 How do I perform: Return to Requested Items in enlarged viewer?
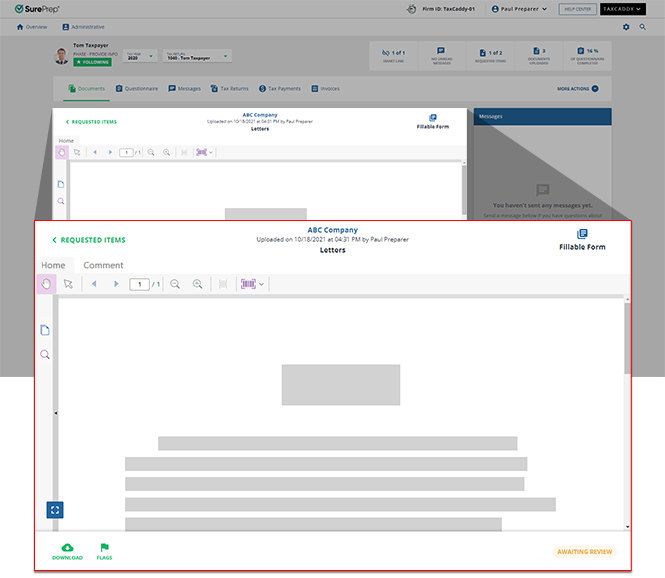(89, 240)
